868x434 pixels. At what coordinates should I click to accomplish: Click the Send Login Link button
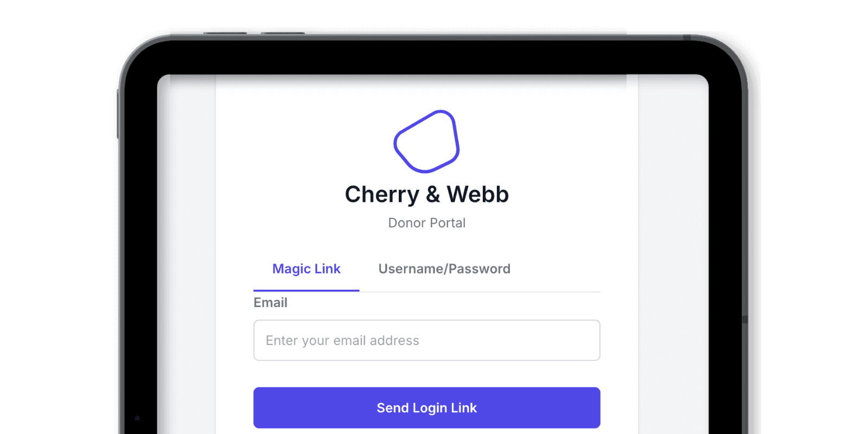point(427,408)
